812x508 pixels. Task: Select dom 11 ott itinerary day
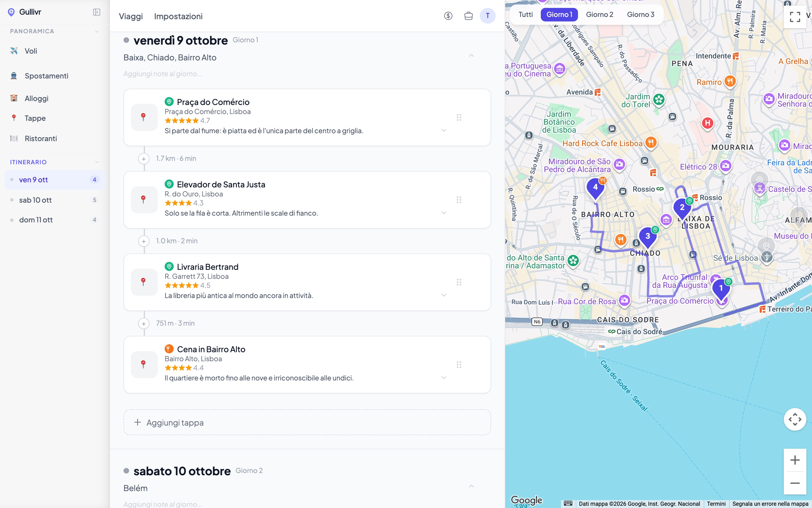(x=55, y=220)
